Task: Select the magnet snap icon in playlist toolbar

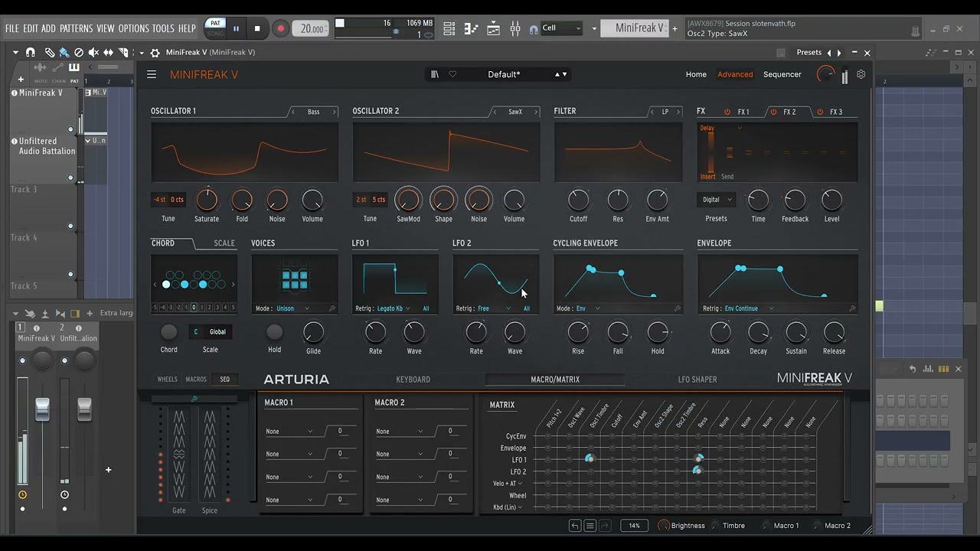Action: pyautogui.click(x=31, y=53)
